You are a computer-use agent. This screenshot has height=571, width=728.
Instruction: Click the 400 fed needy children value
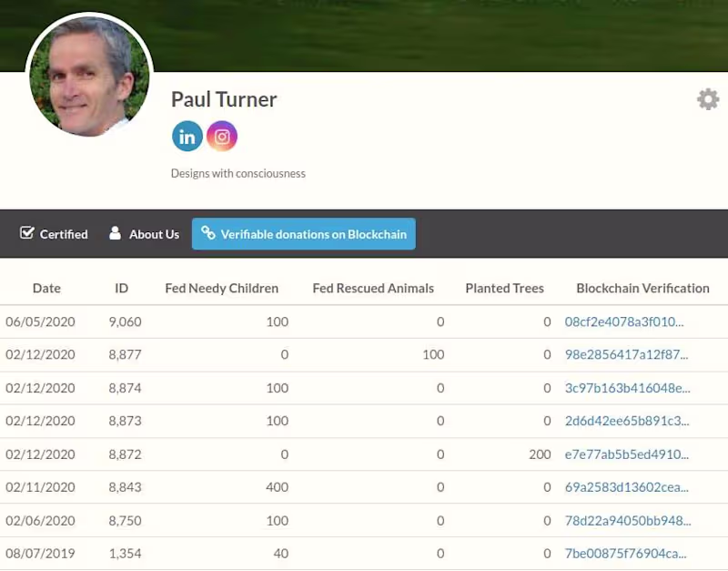(x=278, y=487)
